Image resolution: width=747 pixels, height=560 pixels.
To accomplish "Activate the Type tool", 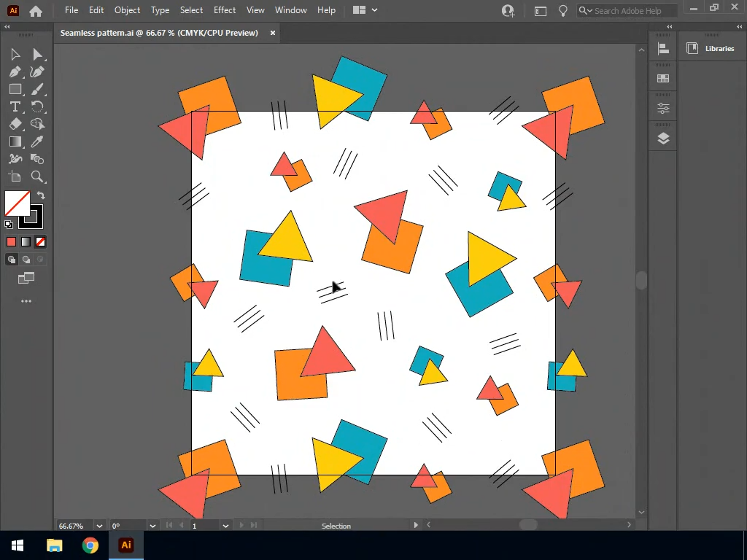I will 15,107.
